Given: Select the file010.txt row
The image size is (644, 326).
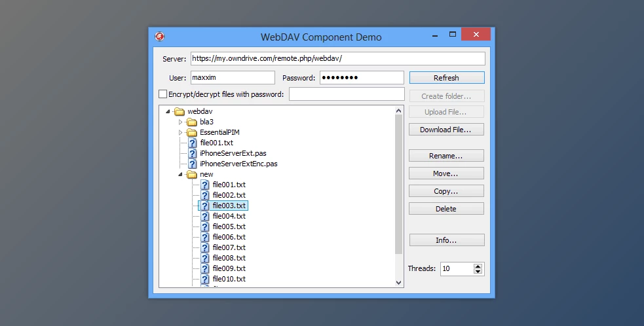Looking at the screenshot, I should coord(229,279).
